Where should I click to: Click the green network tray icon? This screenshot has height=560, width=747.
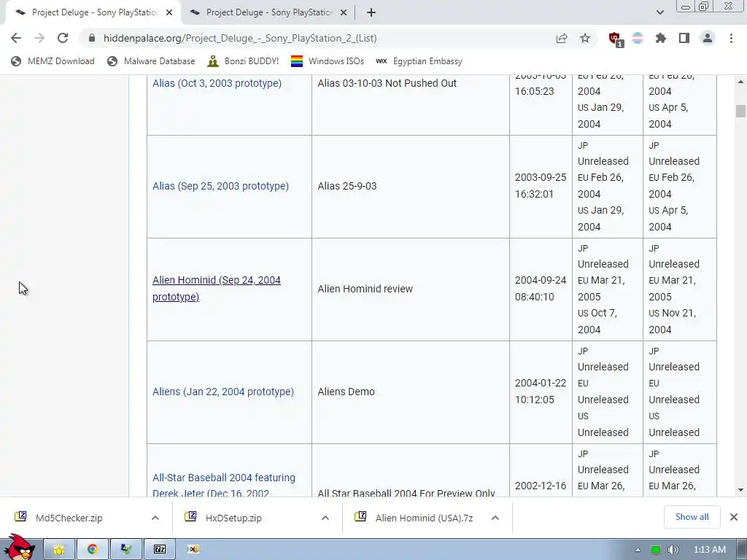pos(656,550)
